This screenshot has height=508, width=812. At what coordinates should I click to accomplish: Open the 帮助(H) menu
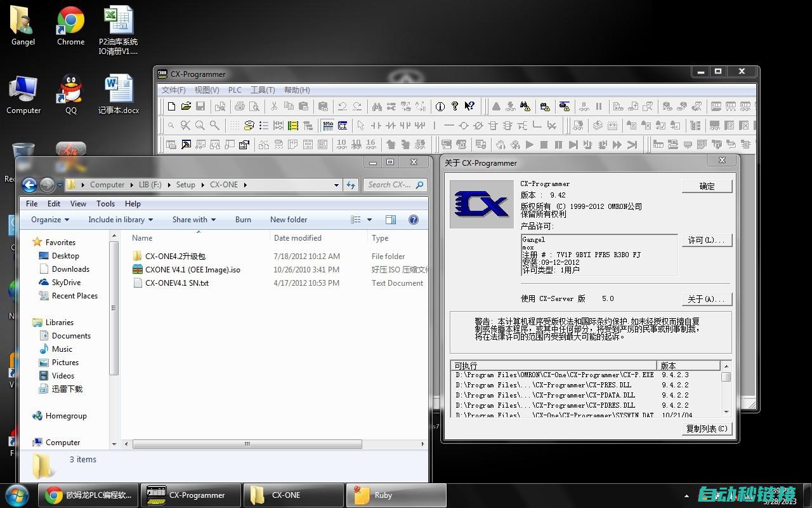pos(297,90)
